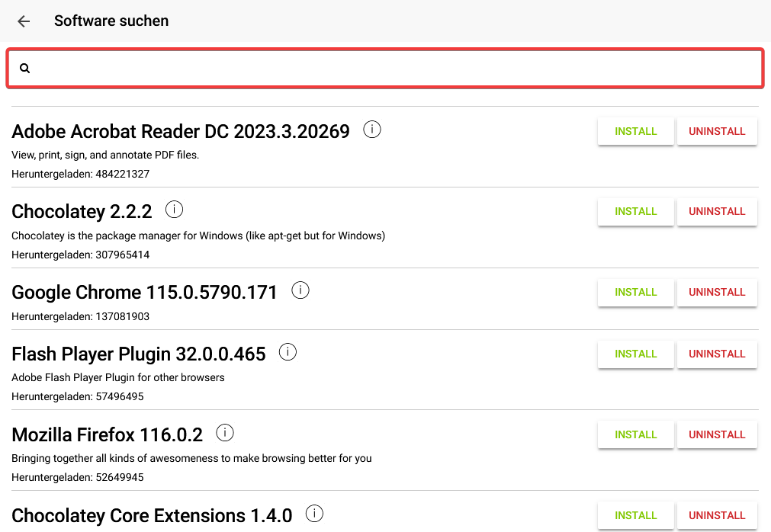Viewport: 771px width, 532px height.
Task: Uninstall Mozilla Firefox
Action: (x=717, y=434)
